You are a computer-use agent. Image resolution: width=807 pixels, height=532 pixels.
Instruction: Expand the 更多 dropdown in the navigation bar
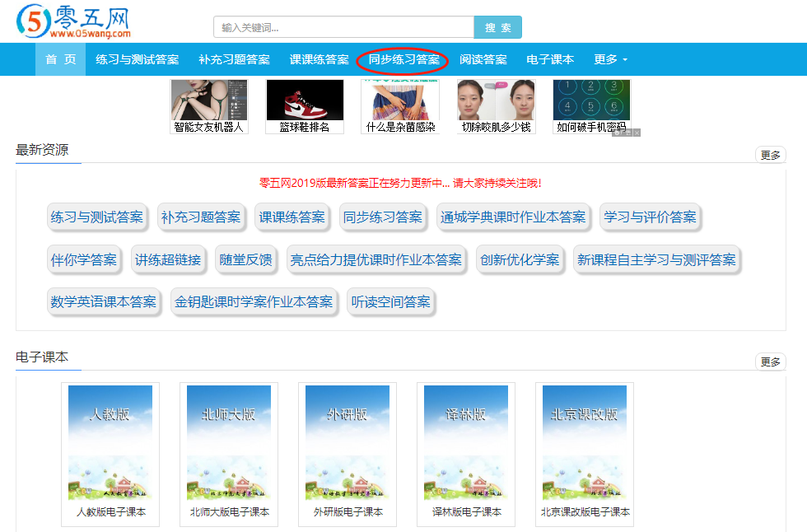point(610,59)
